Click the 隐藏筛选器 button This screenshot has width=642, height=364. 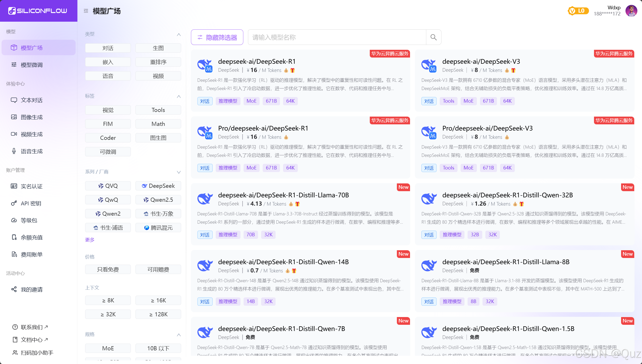point(217,37)
